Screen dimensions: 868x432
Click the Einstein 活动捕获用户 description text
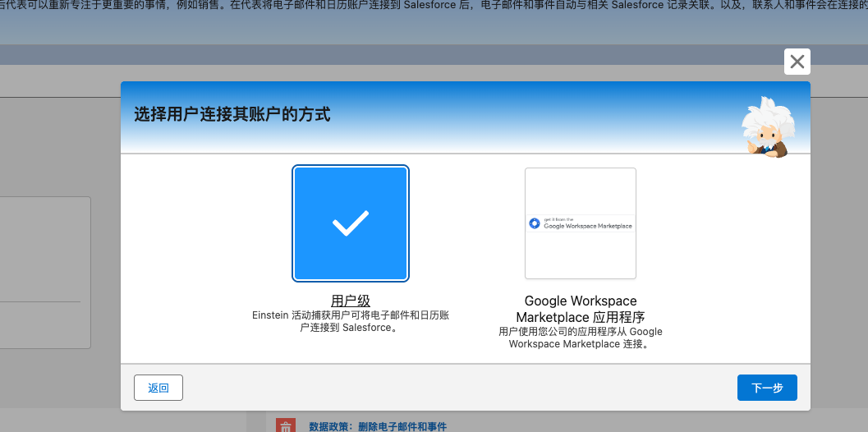[351, 321]
